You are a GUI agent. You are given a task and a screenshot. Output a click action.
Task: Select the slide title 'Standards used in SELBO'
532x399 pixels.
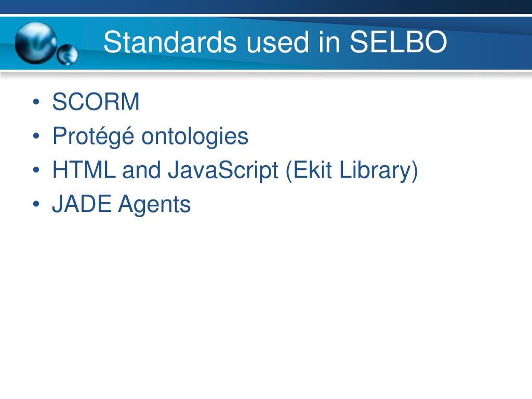(x=275, y=42)
